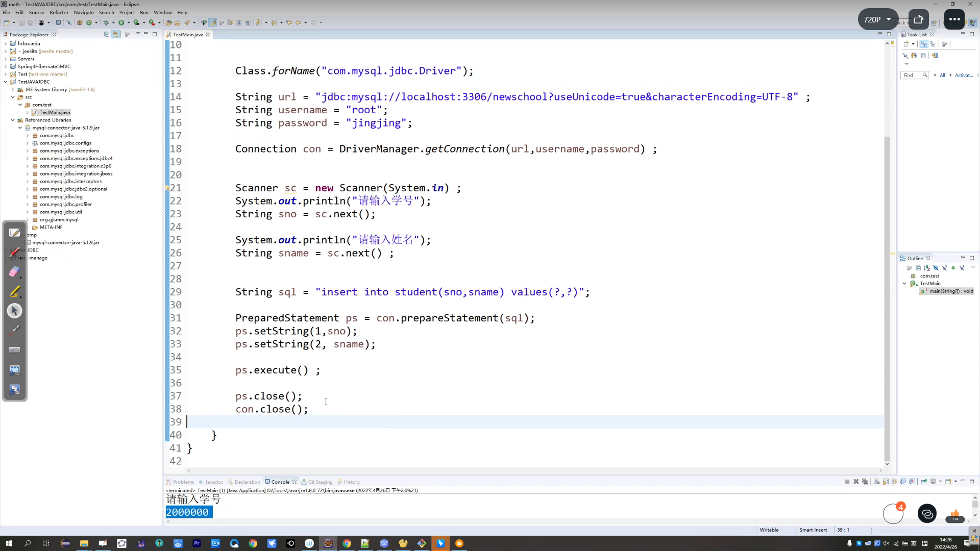Switch to the Javadoc tab
This screenshot has height=551, width=980.
[x=211, y=482]
